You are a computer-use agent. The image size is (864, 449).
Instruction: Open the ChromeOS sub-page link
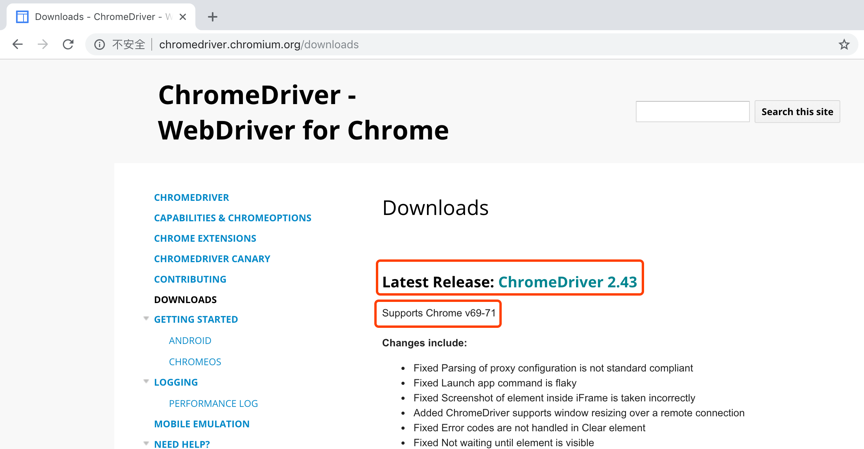pyautogui.click(x=195, y=361)
